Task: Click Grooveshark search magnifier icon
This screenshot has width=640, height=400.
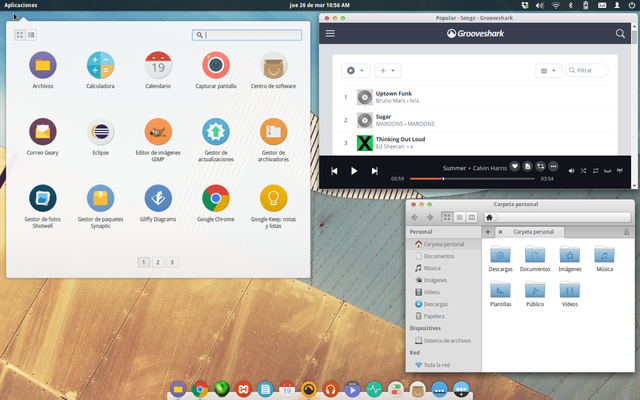Action: pyautogui.click(x=620, y=33)
